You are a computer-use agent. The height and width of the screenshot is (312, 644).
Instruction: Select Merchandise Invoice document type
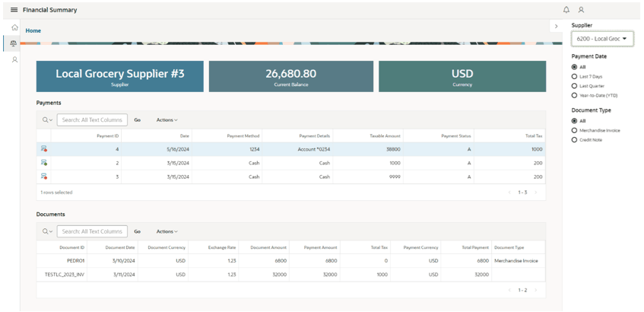(x=574, y=130)
